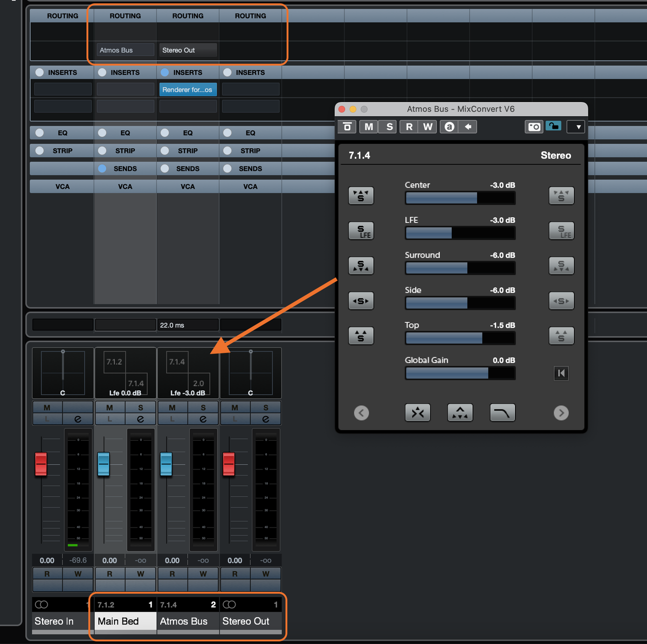Click the speaker-layout button in MixConvert footer

[x=460, y=413]
